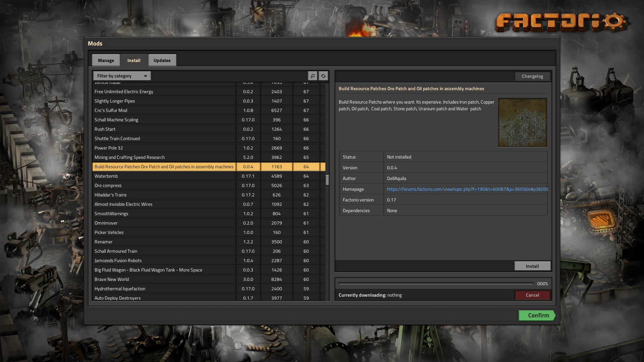Switch to the Install tab
This screenshot has height=362, width=644.
(x=134, y=60)
